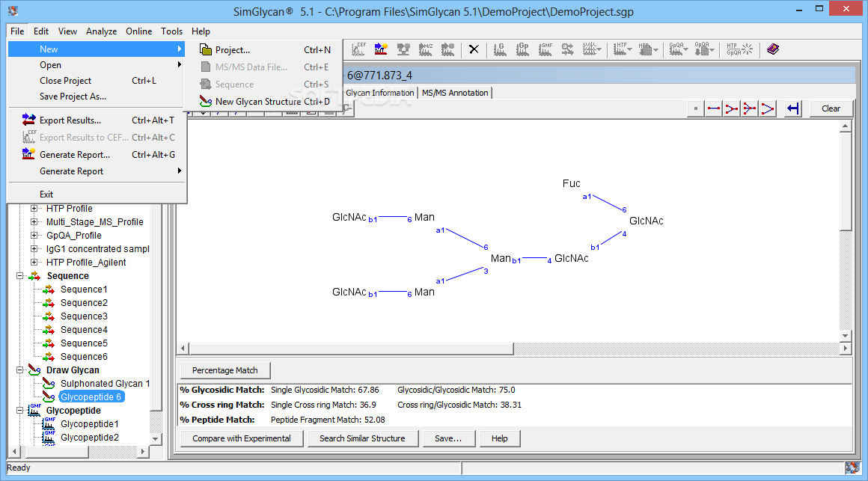The height and width of the screenshot is (481, 868).
Task: Select Glycopeptide 6 tree item
Action: click(91, 397)
